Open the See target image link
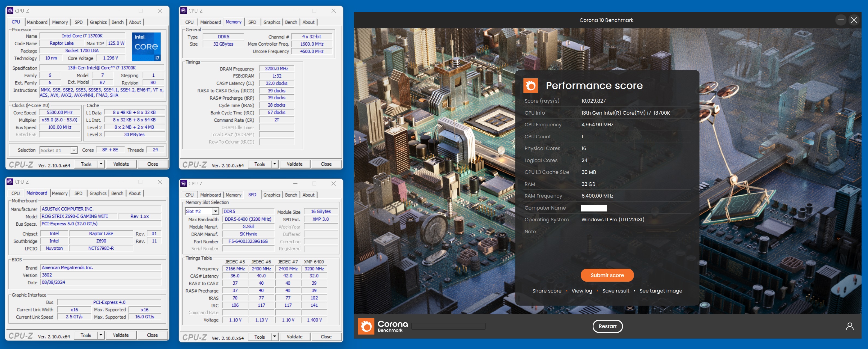Image resolution: width=868 pixels, height=349 pixels. click(660, 291)
